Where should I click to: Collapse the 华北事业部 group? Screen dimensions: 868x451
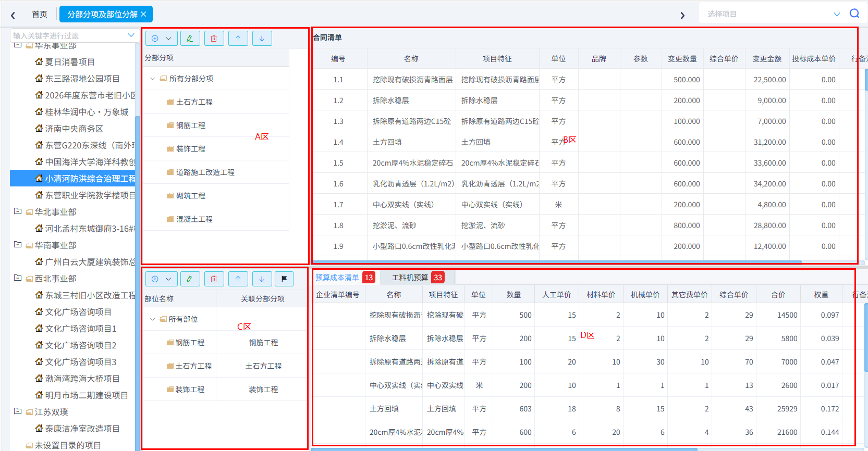[x=17, y=211]
